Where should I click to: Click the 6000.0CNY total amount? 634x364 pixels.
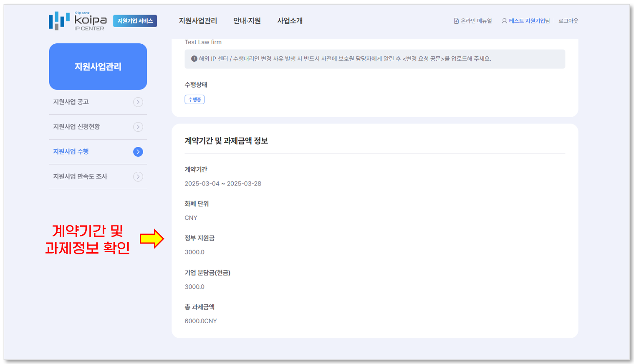[x=201, y=321]
